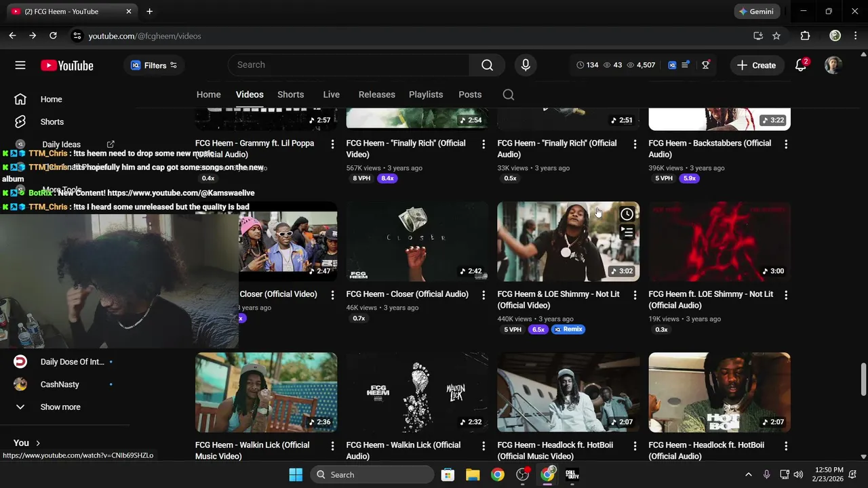Click Watch Later clock on Not Lit video
This screenshot has width=868, height=488.
[627, 214]
